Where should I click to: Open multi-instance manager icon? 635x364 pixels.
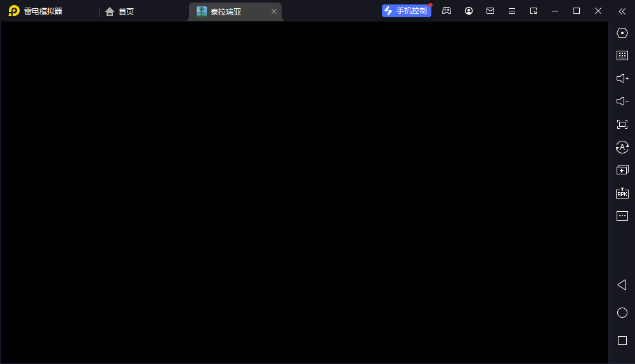622,170
